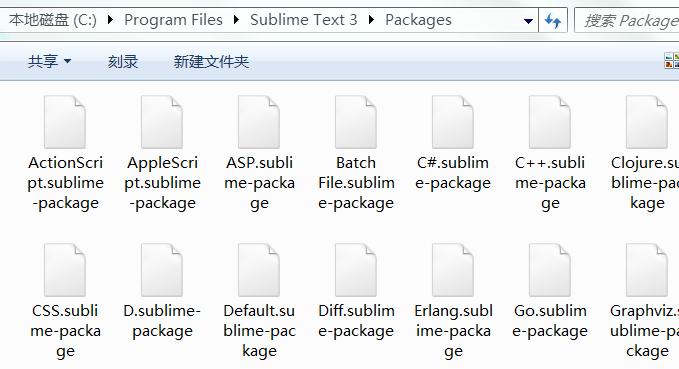679x369 pixels.
Task: Click the refresh button beside the address bar
Action: tap(553, 20)
